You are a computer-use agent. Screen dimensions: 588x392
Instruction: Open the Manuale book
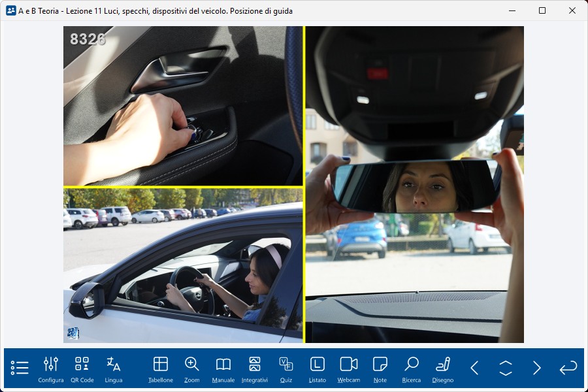[x=223, y=369]
